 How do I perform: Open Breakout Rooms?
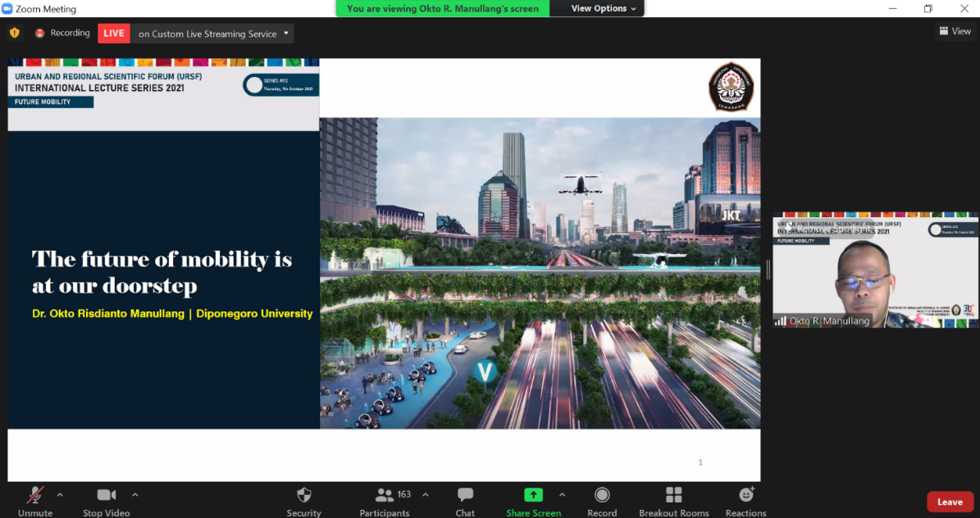pyautogui.click(x=673, y=495)
